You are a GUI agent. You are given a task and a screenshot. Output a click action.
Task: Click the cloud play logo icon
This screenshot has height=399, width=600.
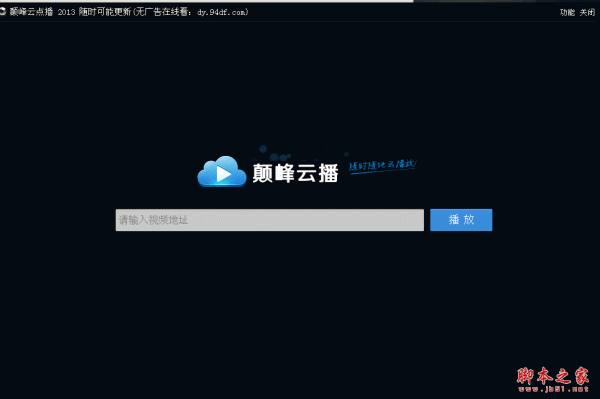[222, 172]
